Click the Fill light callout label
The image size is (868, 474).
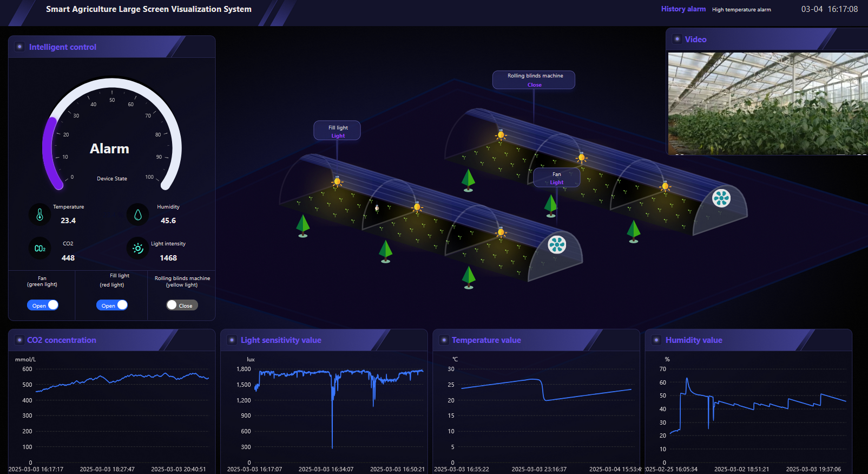[338, 131]
